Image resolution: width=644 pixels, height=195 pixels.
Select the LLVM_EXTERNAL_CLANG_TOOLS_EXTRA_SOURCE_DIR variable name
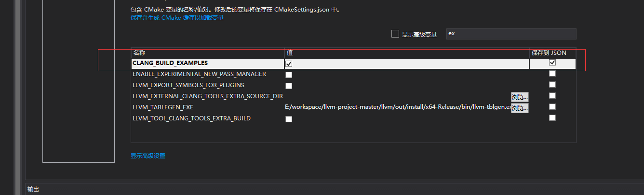[208, 96]
